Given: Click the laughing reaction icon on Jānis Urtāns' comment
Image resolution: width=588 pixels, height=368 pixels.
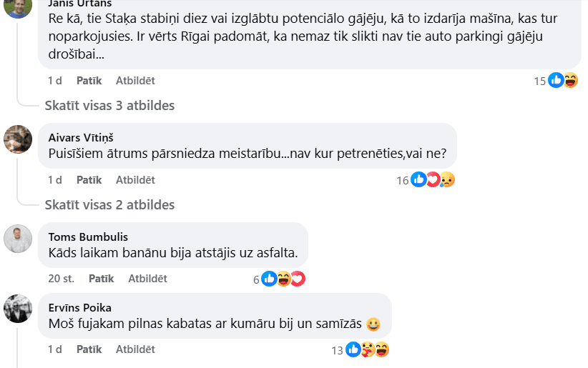Looking at the screenshot, I should (x=570, y=81).
